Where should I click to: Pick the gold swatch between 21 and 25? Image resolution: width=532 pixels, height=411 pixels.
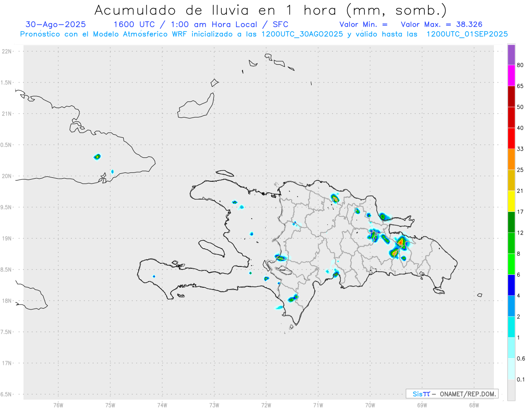pyautogui.click(x=511, y=180)
